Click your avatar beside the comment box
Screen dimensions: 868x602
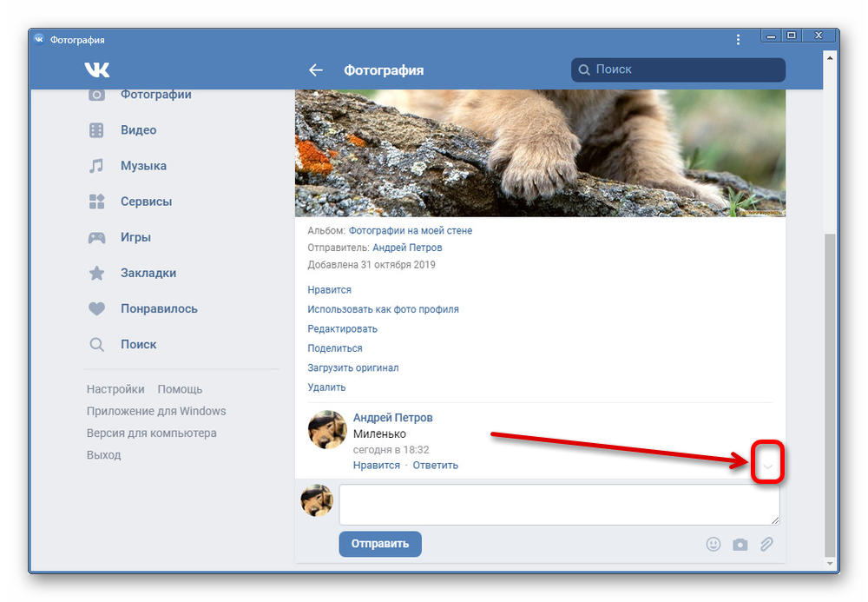pyautogui.click(x=317, y=500)
